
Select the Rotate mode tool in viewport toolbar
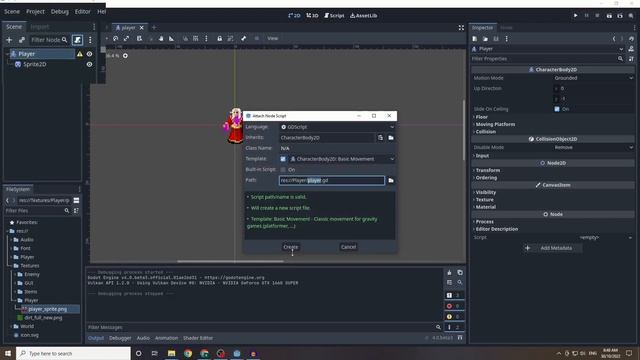(116, 38)
